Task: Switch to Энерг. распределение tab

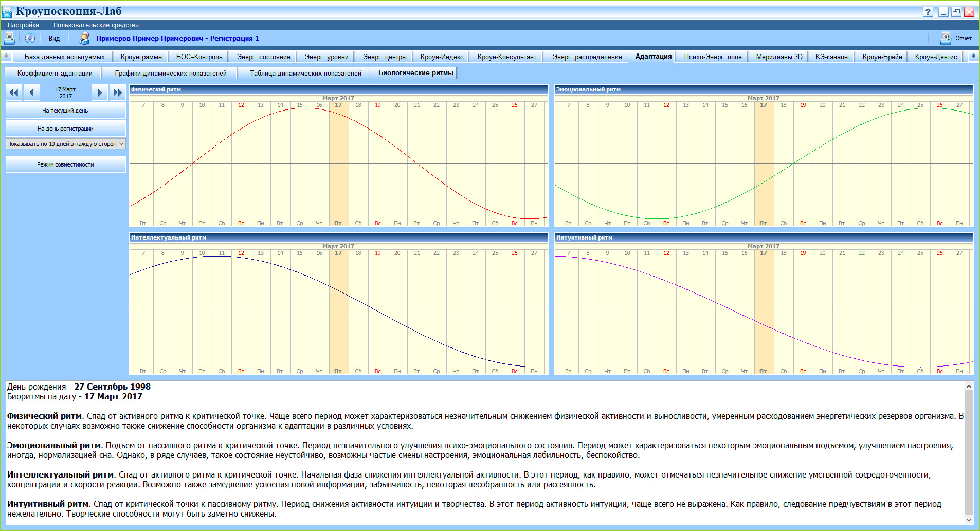Action: pos(587,57)
